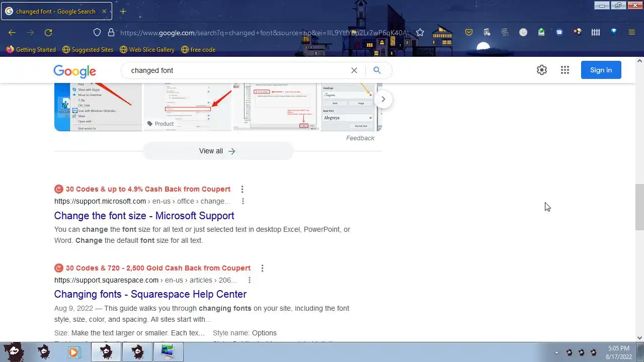
Task: Open options for the Microsoft Coupert offer
Action: pyautogui.click(x=242, y=189)
